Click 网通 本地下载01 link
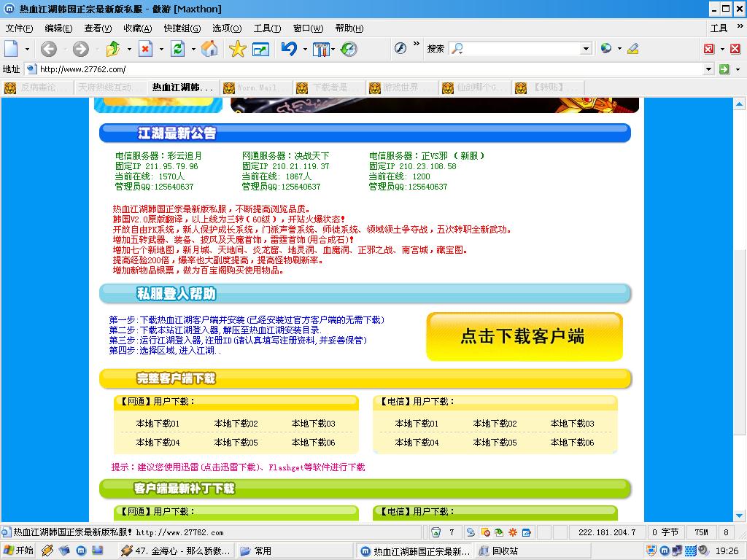The width and height of the screenshot is (747, 560). [x=158, y=424]
